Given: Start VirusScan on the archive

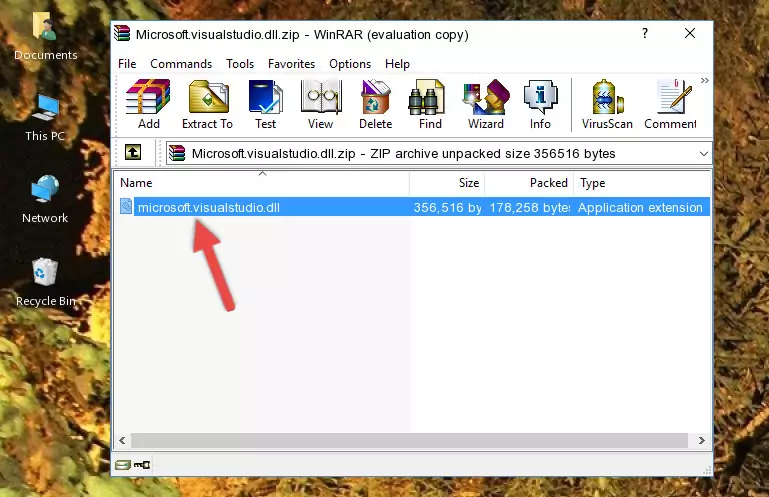Looking at the screenshot, I should pos(607,104).
